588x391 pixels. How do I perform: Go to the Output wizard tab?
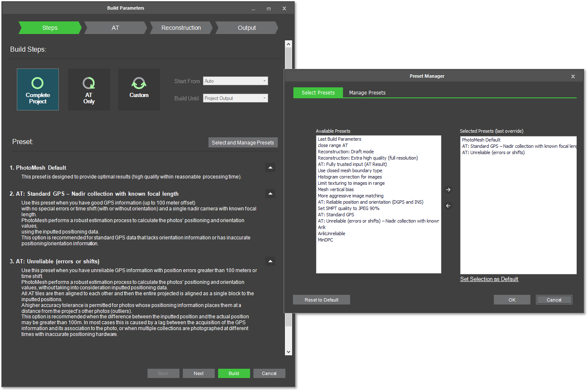(x=247, y=28)
